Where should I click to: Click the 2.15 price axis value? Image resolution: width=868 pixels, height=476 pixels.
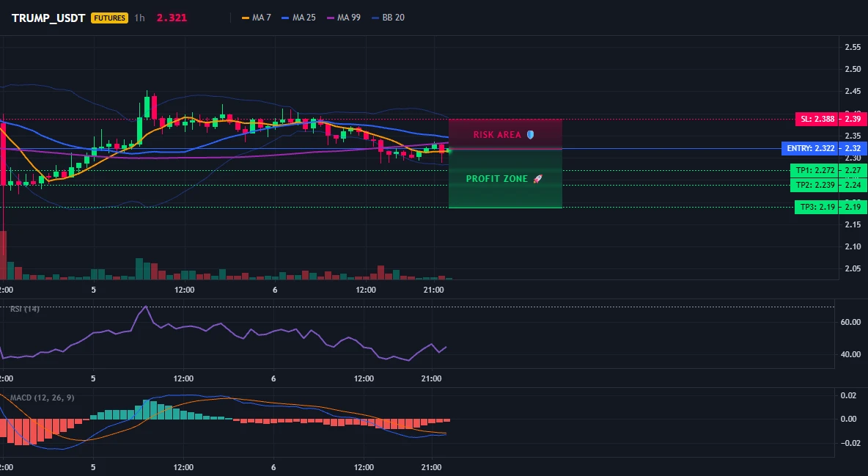pos(853,224)
